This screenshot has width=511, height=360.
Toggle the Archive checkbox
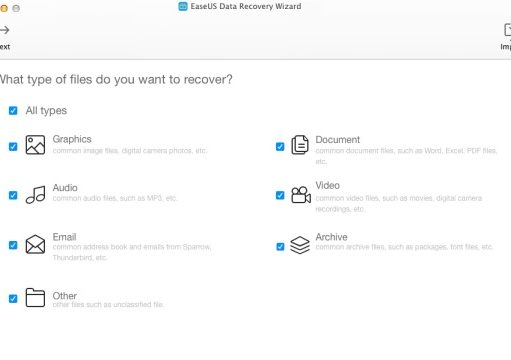click(x=280, y=246)
